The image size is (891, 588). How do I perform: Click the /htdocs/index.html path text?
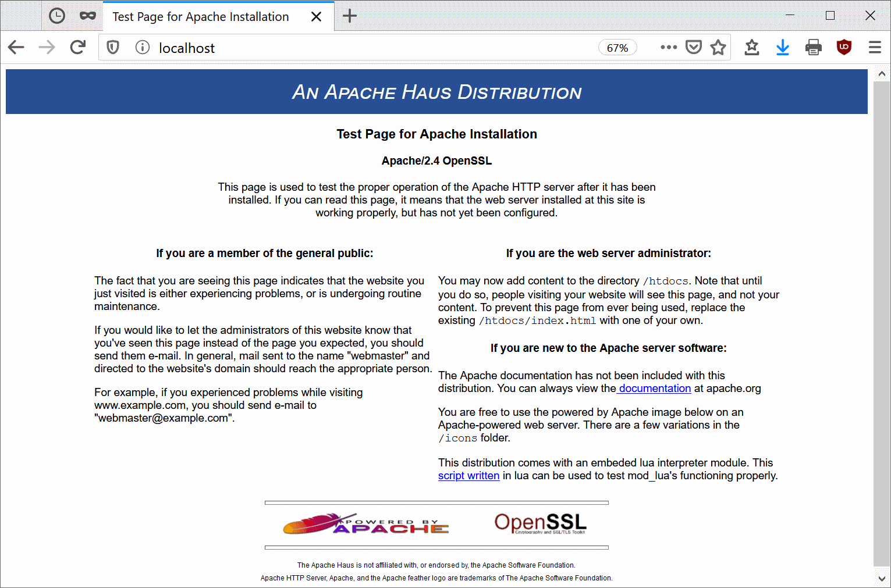point(537,321)
